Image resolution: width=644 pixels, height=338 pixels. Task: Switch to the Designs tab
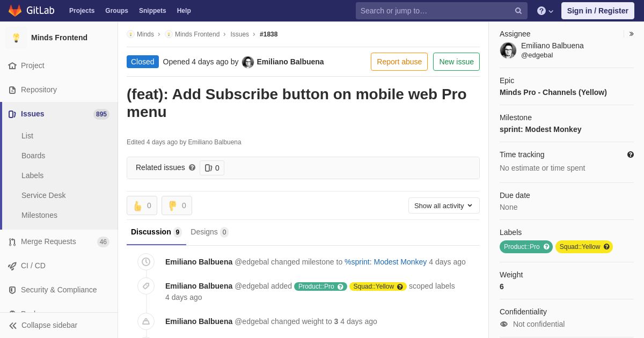209,232
